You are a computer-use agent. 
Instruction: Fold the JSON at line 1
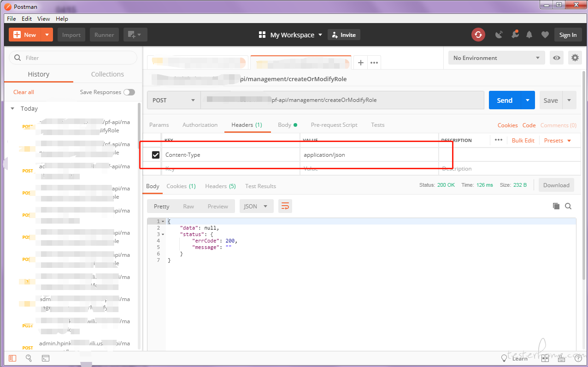tap(163, 222)
